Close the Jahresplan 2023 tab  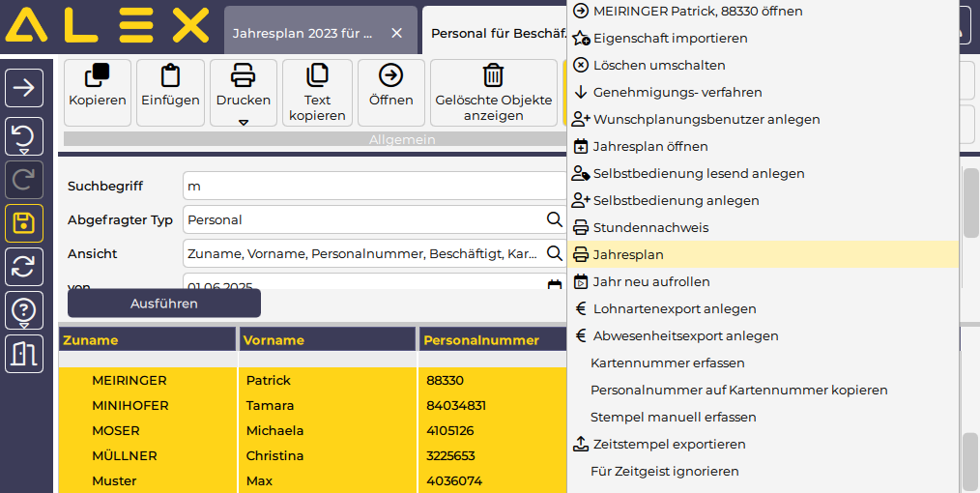396,33
